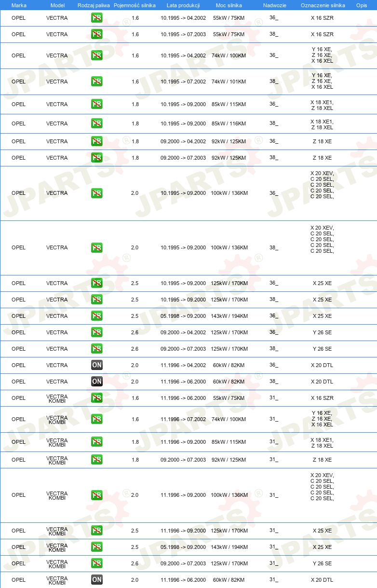Select ON diesel icon of Vectra X 20 DTL 38_ row
The height and width of the screenshot is (588, 377).
tap(96, 382)
